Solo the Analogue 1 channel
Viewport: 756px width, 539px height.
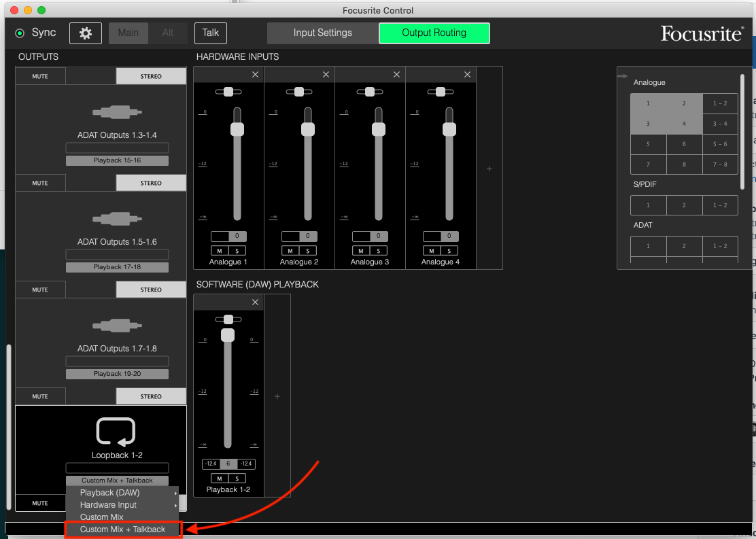(x=237, y=251)
